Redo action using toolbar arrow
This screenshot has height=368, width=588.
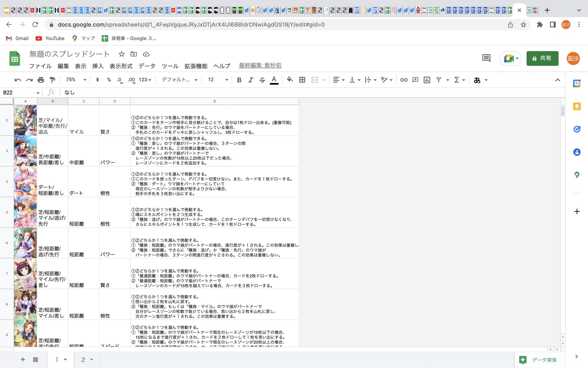[29, 80]
